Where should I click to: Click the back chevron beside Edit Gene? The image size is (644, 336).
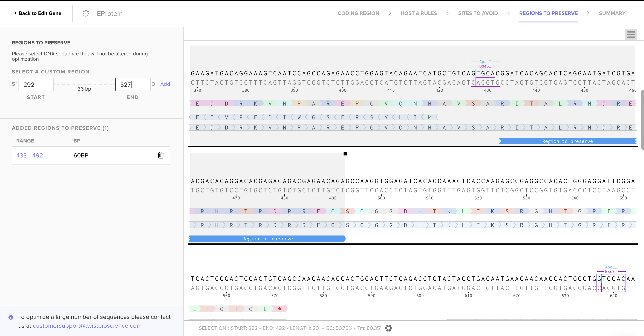click(x=15, y=13)
